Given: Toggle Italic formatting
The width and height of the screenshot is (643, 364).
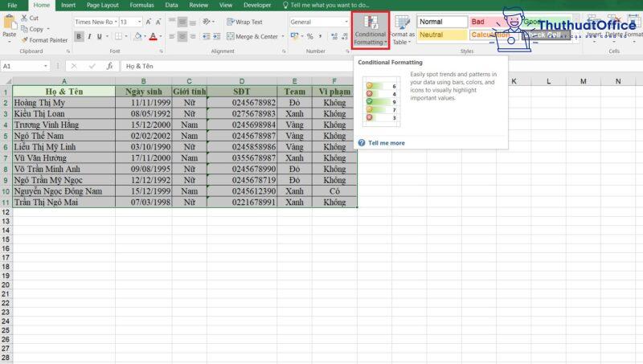Looking at the screenshot, I should pos(89,36).
